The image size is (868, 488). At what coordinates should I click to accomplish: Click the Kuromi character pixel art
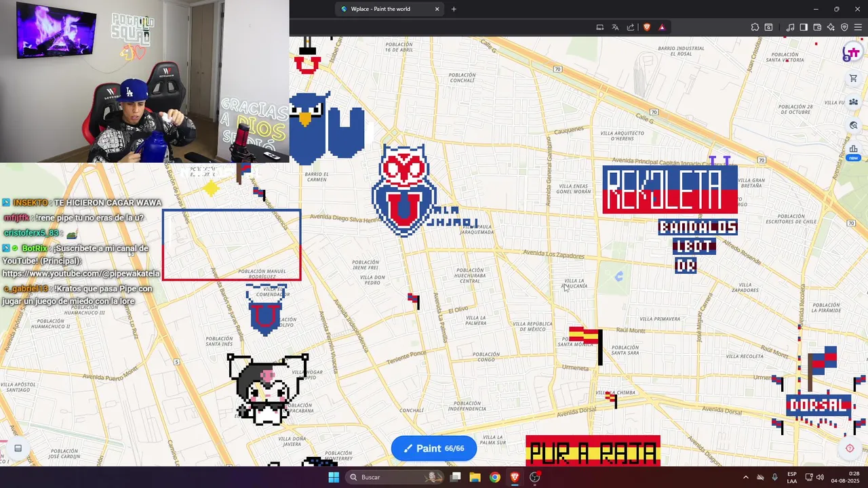coord(268,390)
